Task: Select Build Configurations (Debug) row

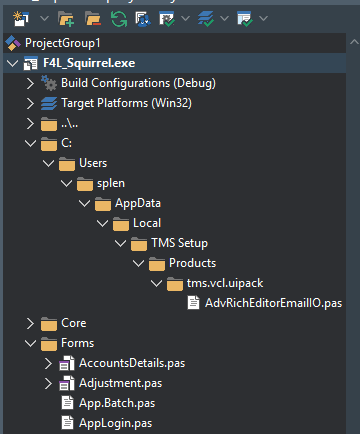Action: [x=138, y=83]
